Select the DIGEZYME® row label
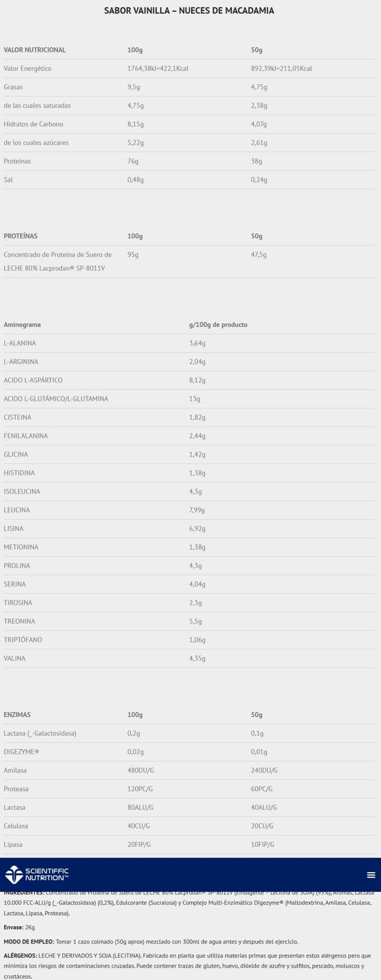Image resolution: width=381 pixels, height=980 pixels. [21, 752]
